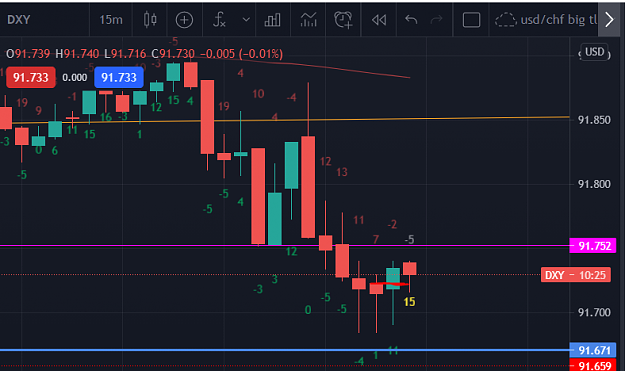
Task: Open the bar chart financials icon
Action: click(x=273, y=20)
